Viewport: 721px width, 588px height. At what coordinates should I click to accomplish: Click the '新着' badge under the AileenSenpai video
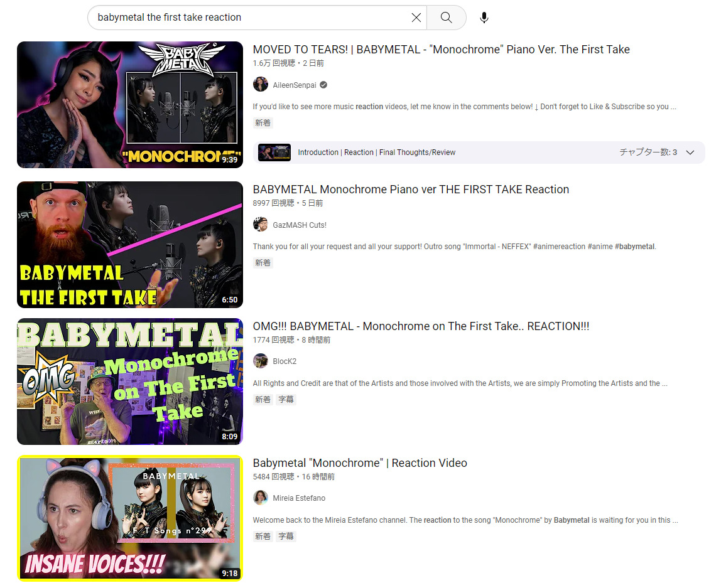point(263,122)
